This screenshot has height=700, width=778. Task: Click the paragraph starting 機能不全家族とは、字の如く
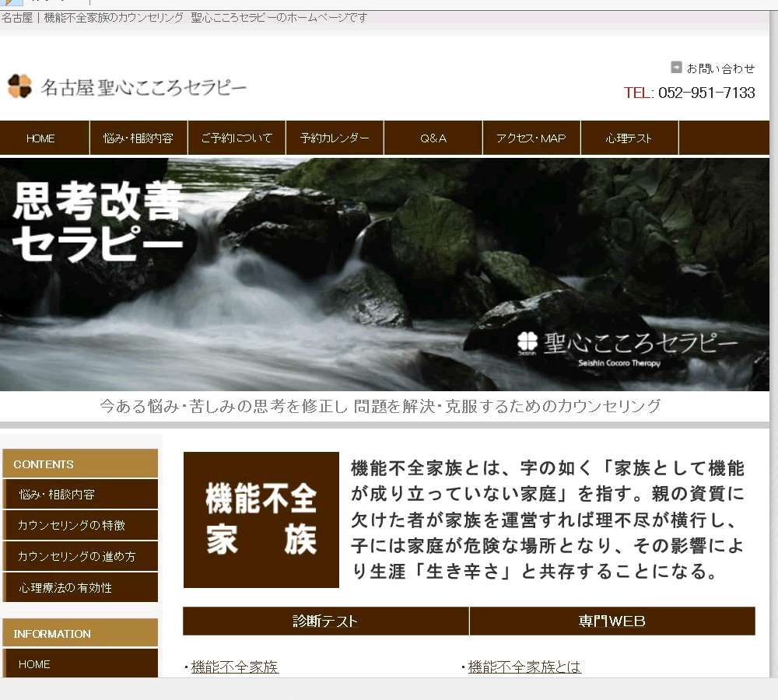[548, 520]
